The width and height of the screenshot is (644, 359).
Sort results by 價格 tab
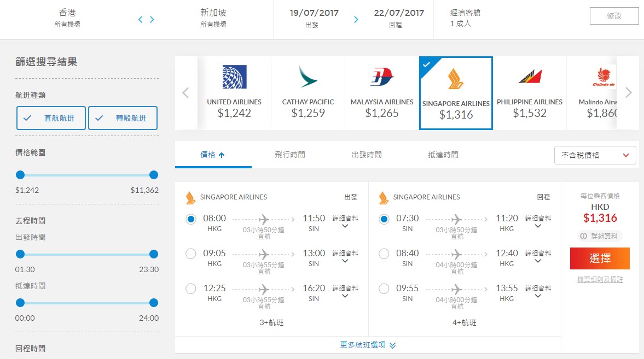[x=213, y=155]
